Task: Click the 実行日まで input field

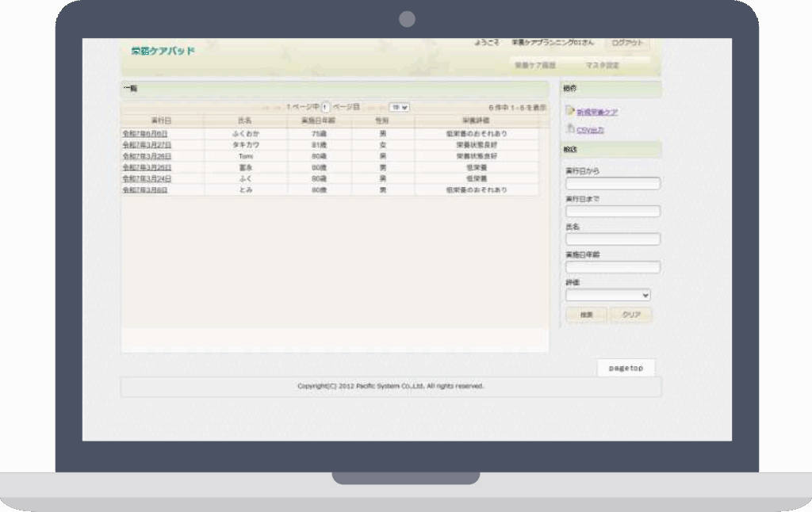Action: tap(612, 212)
